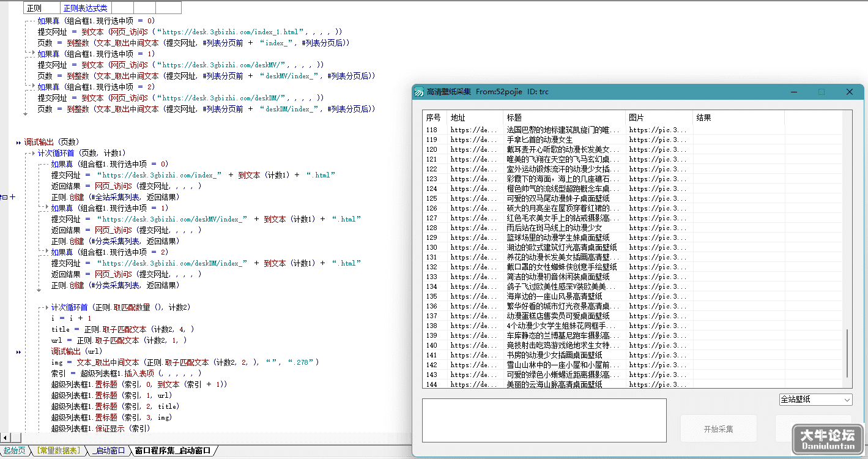Click the code line 超级列表框1.保证显示 (索引)
Image resolution: width=868 pixels, height=459 pixels.
(100, 428)
